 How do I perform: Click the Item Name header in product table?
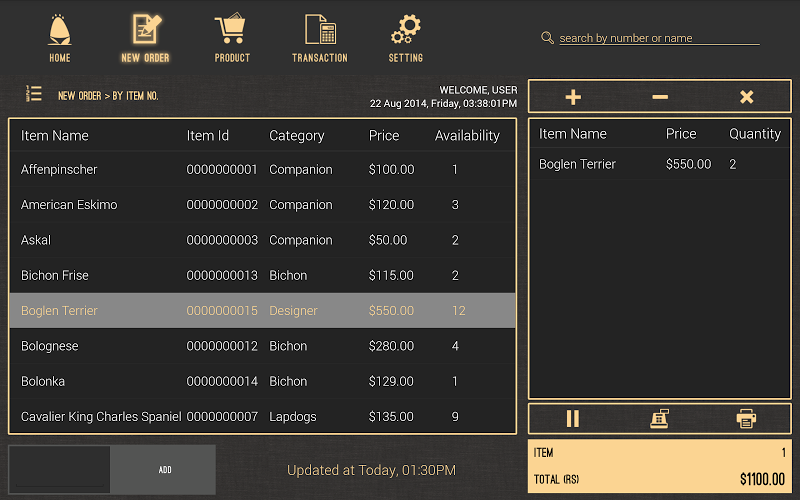coord(55,135)
